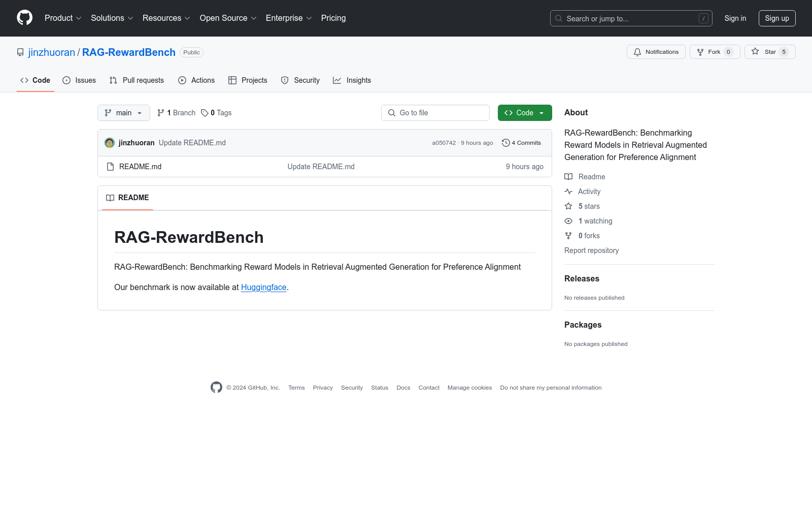812x508 pixels.
Task: Open footer Contact link
Action: [x=429, y=388]
